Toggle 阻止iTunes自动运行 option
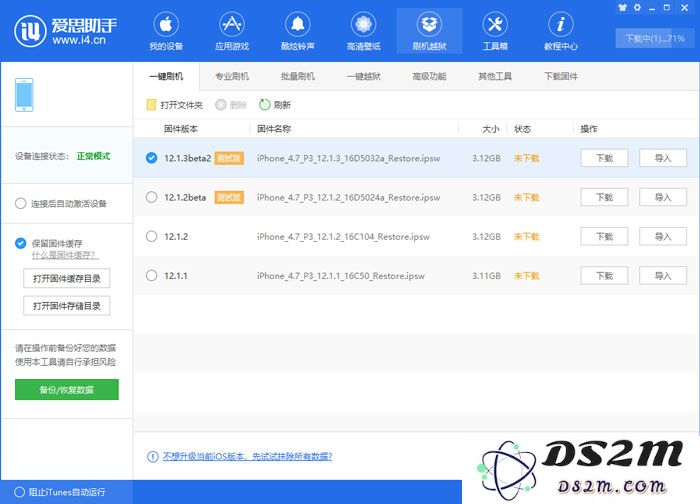This screenshot has width=700, height=504. pos(19,492)
